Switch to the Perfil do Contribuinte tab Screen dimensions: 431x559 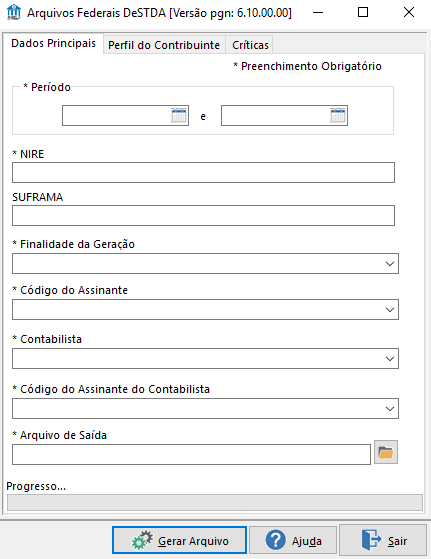(x=164, y=45)
